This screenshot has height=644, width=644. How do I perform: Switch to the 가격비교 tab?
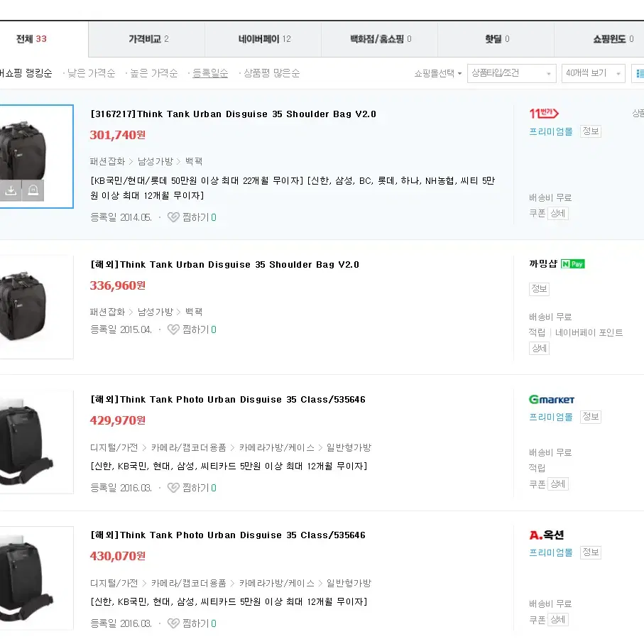click(147, 39)
